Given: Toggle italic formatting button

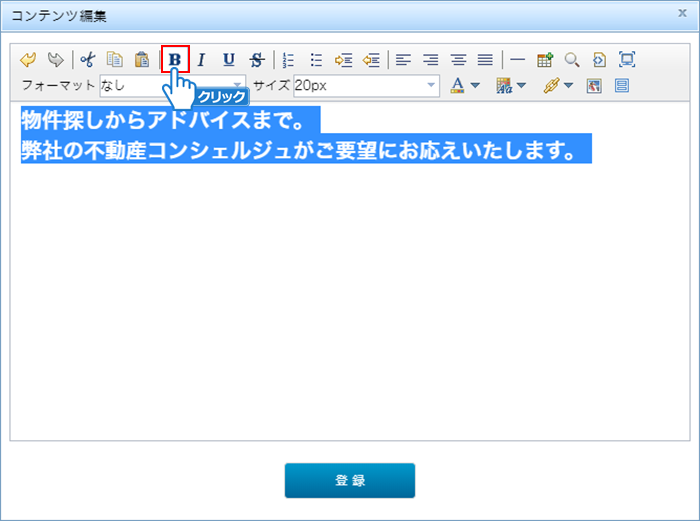Looking at the screenshot, I should (x=201, y=60).
